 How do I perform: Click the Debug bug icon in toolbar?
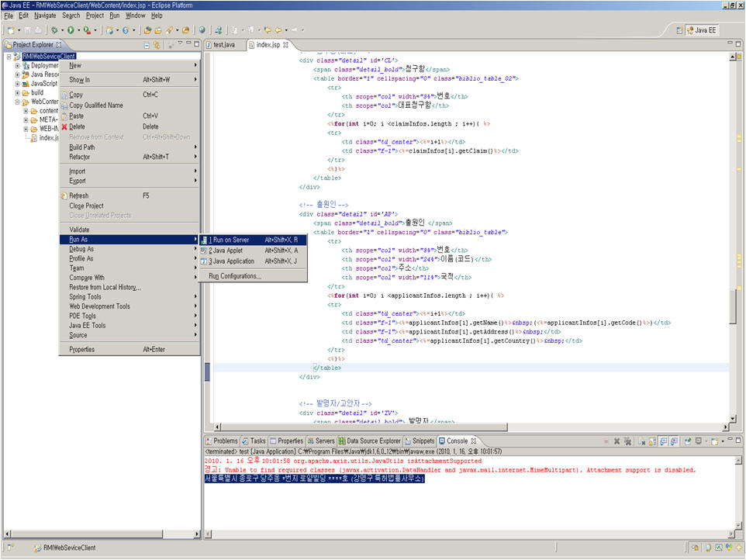tap(54, 30)
